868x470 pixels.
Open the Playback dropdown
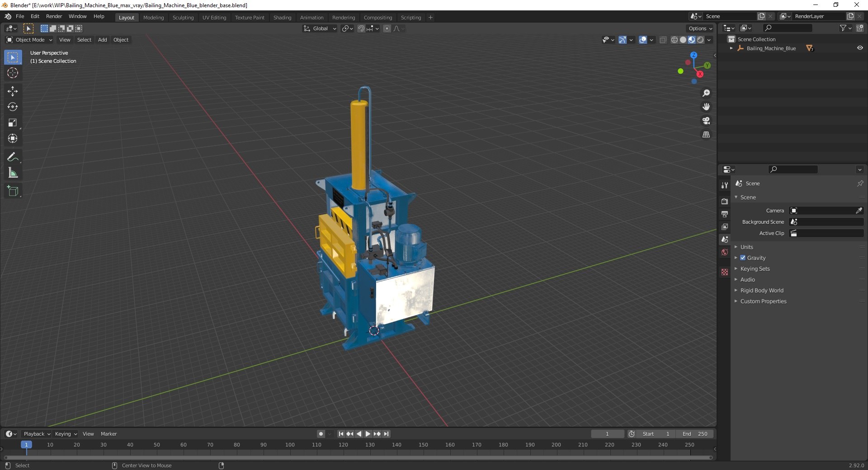37,434
